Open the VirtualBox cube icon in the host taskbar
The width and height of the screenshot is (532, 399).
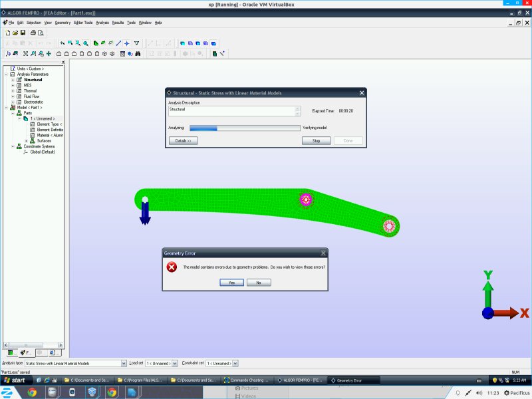tap(92, 392)
